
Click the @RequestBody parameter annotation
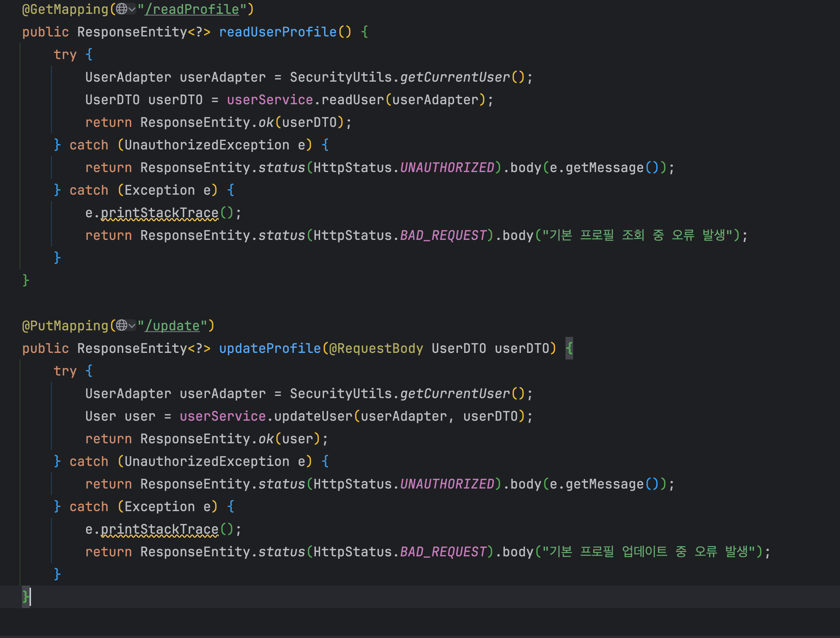click(x=376, y=348)
